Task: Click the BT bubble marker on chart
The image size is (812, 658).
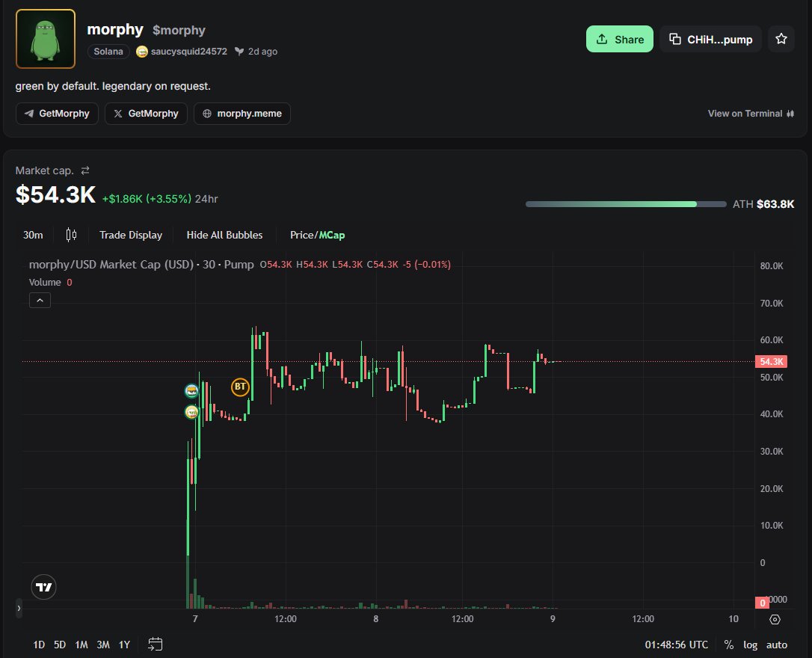Action: click(240, 387)
